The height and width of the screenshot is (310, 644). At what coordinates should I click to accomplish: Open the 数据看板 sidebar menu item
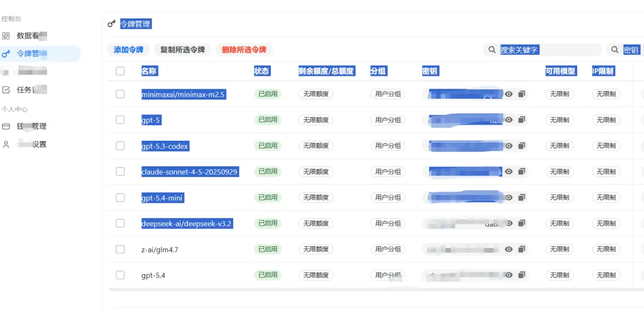(40, 36)
